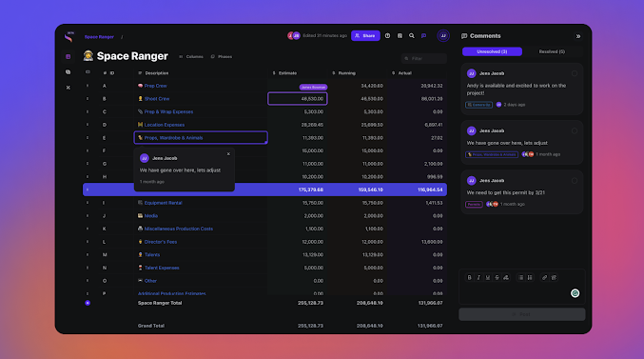Screen dimensions: 644x359
Task: Click the Description column header
Action: 153,73
